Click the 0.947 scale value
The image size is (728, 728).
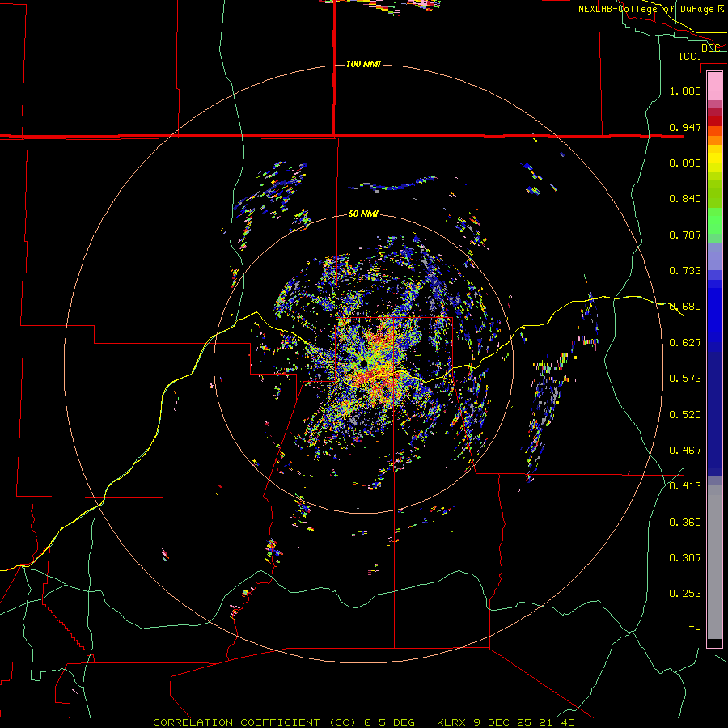pos(685,127)
